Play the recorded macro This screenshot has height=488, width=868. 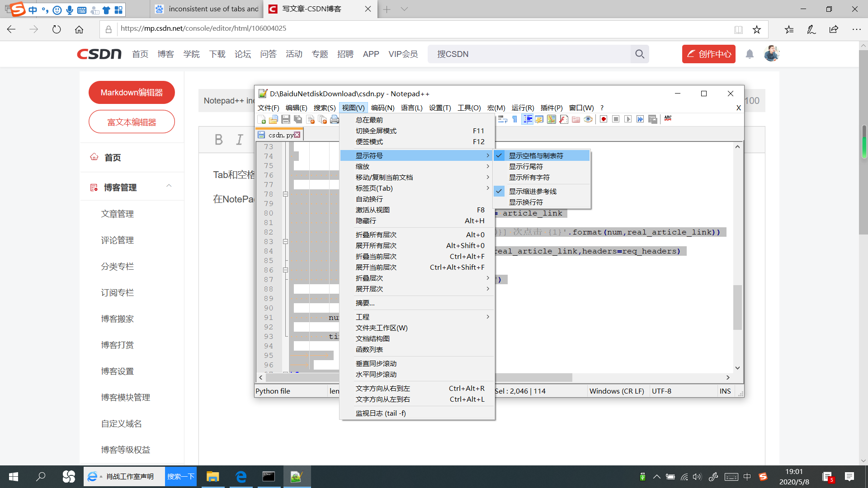(x=628, y=119)
